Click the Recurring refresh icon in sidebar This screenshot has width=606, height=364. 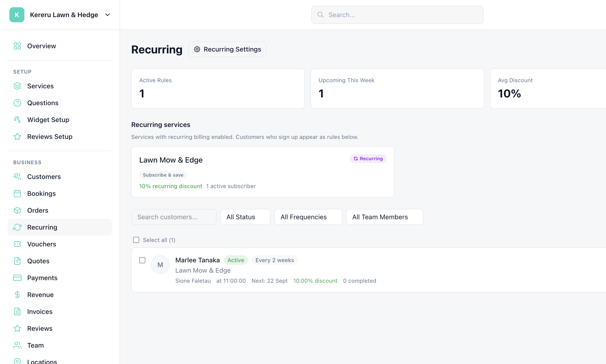[x=17, y=227]
